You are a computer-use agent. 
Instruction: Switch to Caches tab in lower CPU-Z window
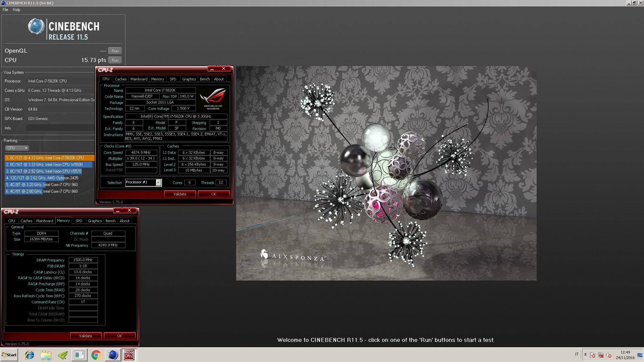tap(26, 221)
